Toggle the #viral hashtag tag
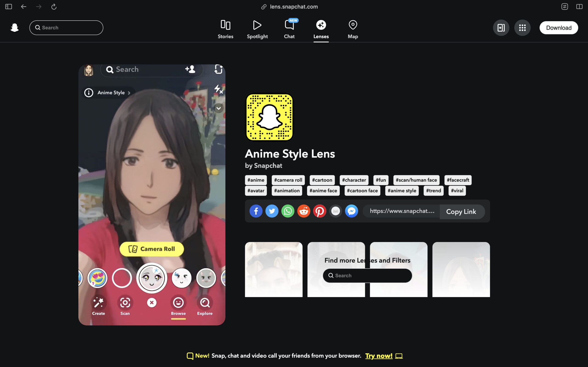This screenshot has height=367, width=588. (x=457, y=190)
